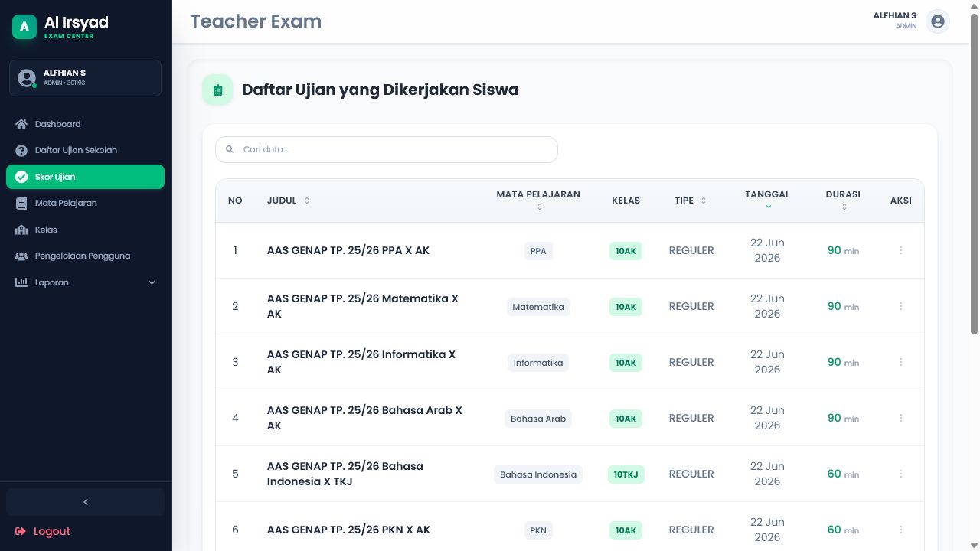Click exam title AAS GENAP Bahasa Arab X AK
Image resolution: width=980 pixels, height=551 pixels.
click(x=364, y=418)
